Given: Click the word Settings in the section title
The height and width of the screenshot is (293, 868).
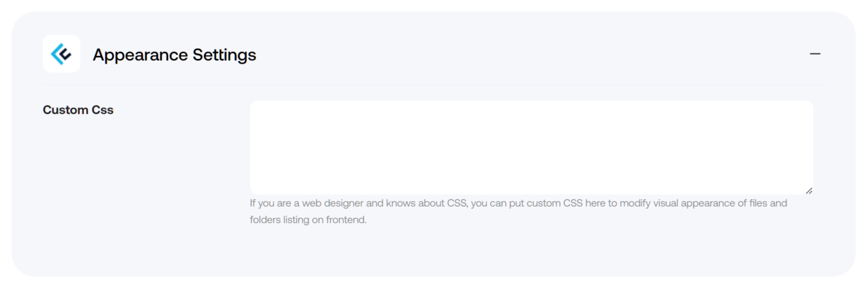Looking at the screenshot, I should [x=224, y=55].
